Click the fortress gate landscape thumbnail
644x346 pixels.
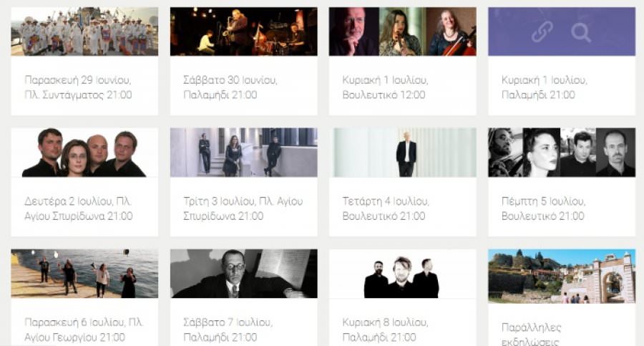[x=562, y=276]
